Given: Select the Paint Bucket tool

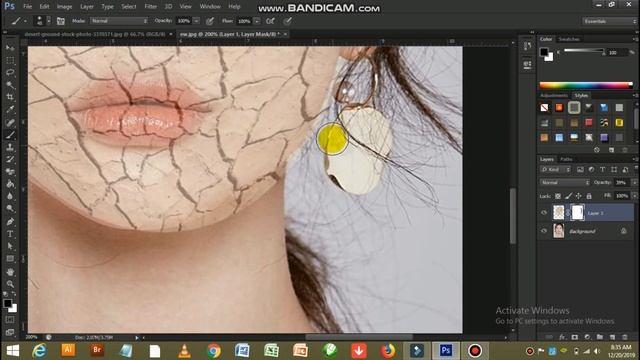Looking at the screenshot, I should pos(10,184).
